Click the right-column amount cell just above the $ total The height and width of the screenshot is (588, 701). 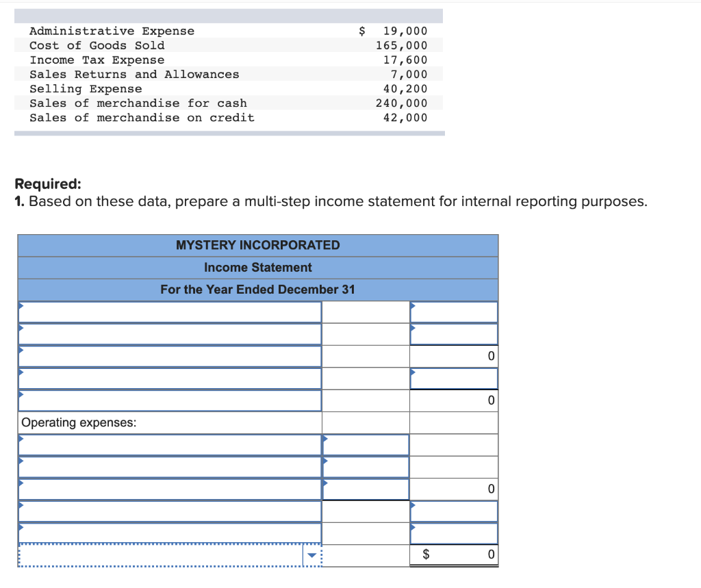454,533
